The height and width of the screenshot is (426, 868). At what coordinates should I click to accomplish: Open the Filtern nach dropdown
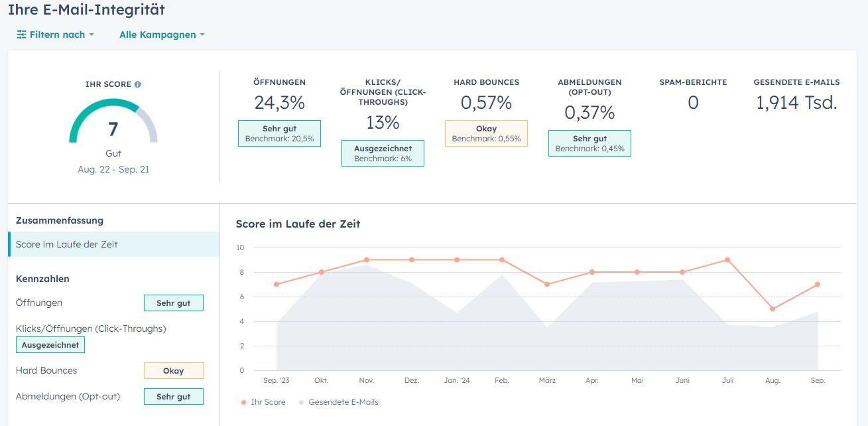56,35
